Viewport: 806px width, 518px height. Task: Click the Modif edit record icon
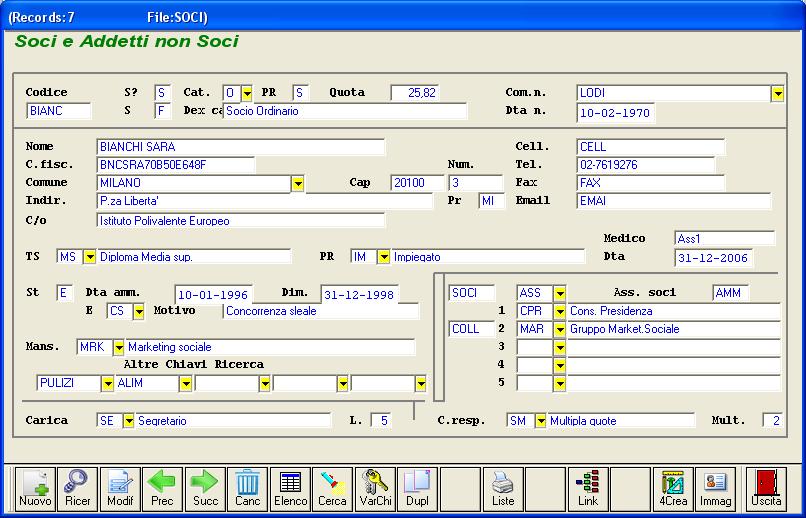click(120, 489)
